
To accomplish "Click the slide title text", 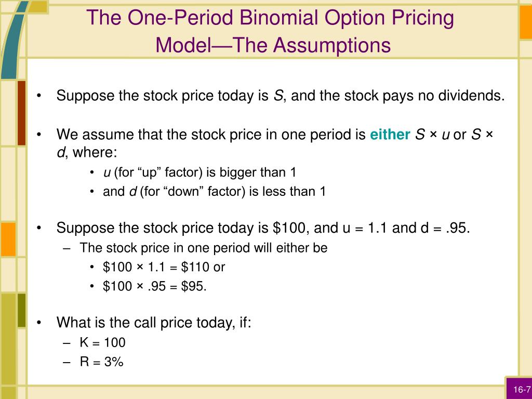I will (x=270, y=31).
